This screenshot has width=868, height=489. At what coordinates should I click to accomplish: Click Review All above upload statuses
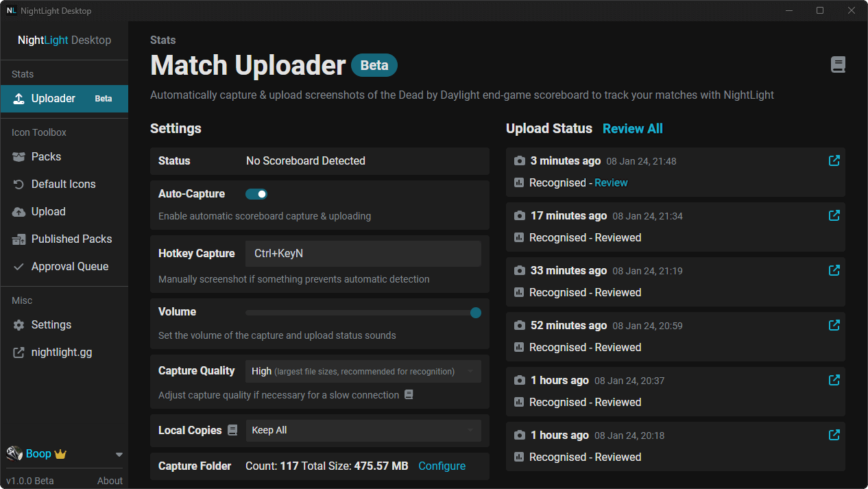pyautogui.click(x=632, y=128)
